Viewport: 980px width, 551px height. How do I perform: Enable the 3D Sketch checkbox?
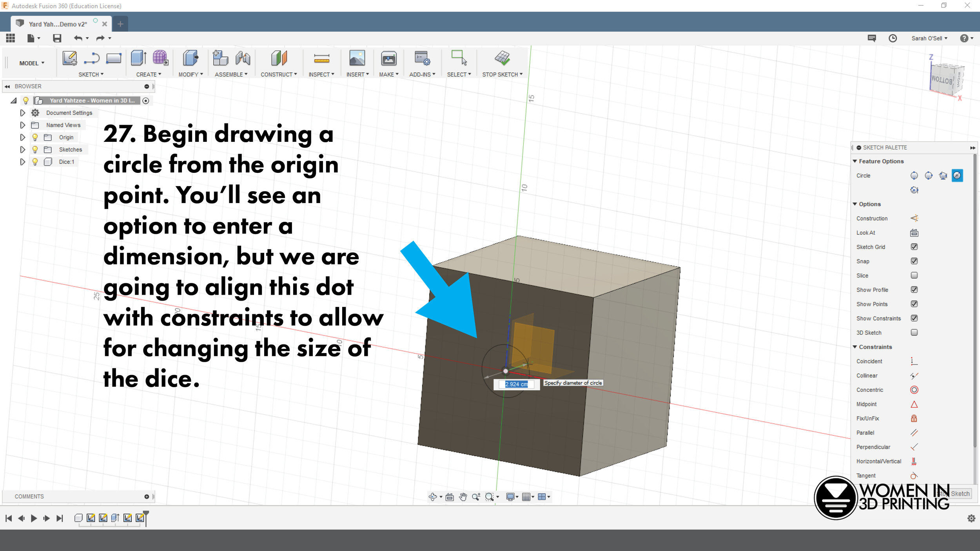tap(914, 332)
